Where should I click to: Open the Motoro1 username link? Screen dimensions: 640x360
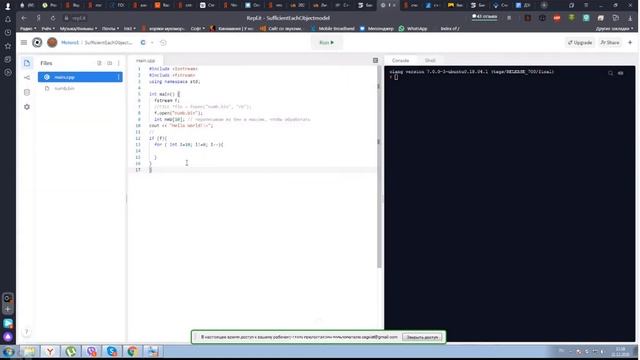click(x=70, y=42)
